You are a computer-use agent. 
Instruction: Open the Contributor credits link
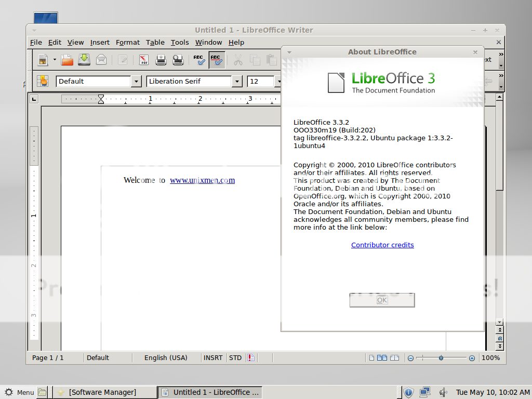tap(382, 245)
